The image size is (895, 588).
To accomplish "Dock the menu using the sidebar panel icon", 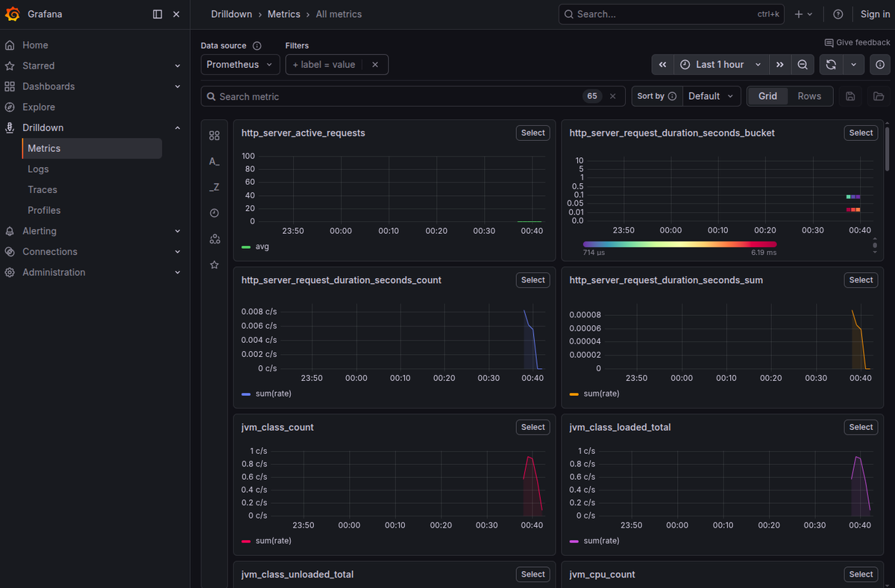I will coord(157,14).
